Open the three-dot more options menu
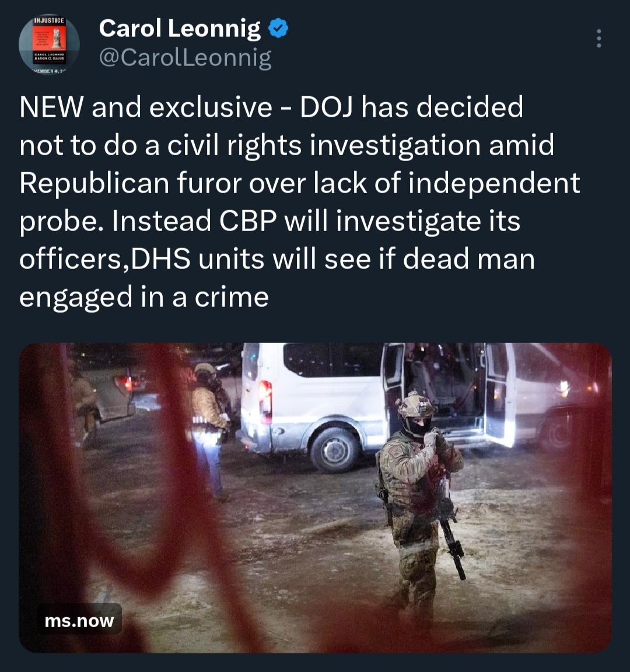 point(598,38)
